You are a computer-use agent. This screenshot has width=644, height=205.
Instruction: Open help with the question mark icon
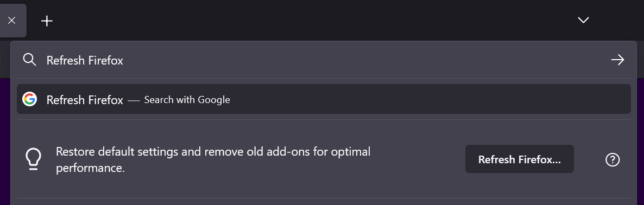click(613, 159)
